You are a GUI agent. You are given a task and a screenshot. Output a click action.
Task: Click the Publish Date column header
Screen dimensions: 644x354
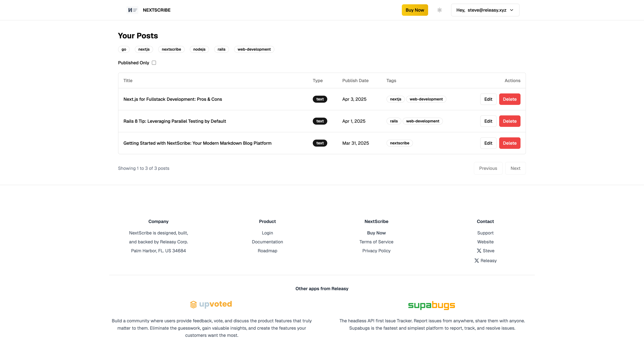point(355,80)
